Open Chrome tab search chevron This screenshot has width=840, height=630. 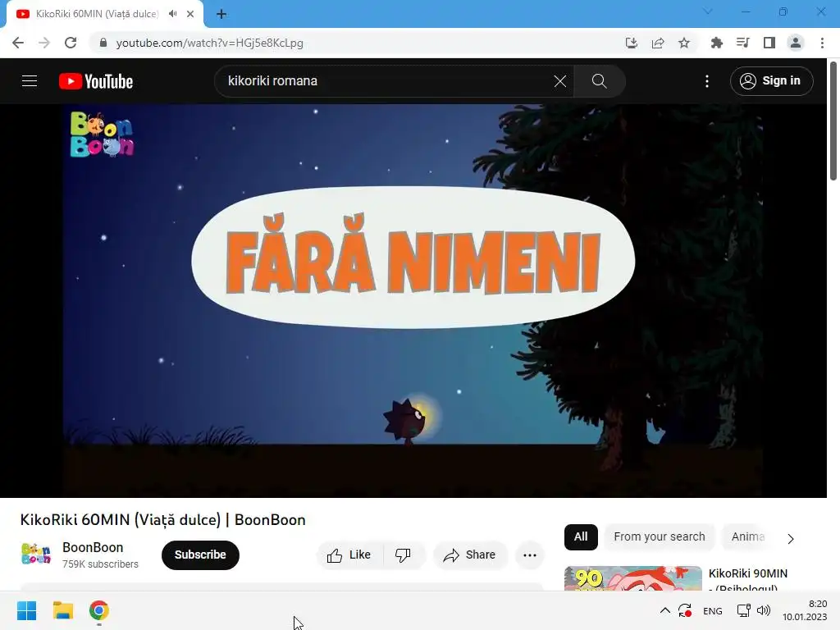coord(707,11)
